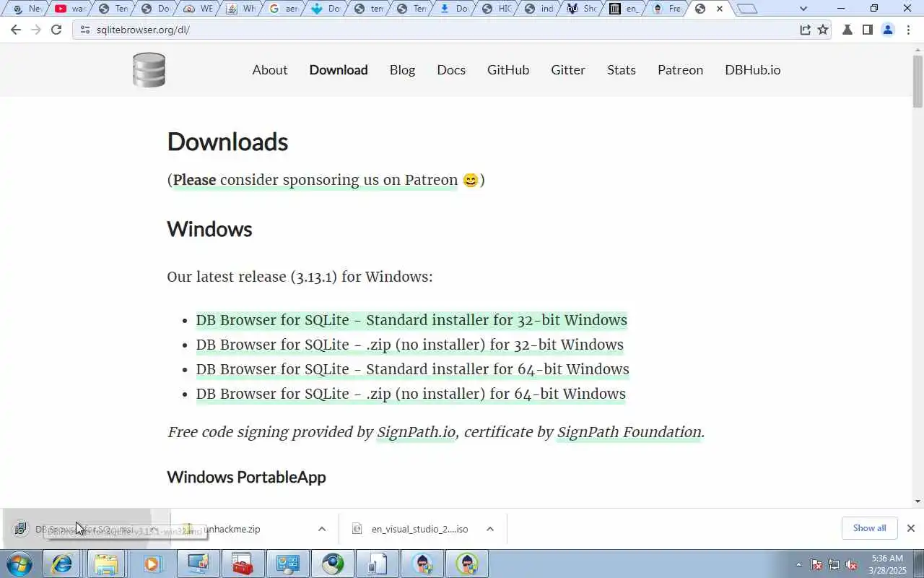The height and width of the screenshot is (578, 924).
Task: Download .zip (no installer) for 32-bit Windows
Action: point(410,345)
